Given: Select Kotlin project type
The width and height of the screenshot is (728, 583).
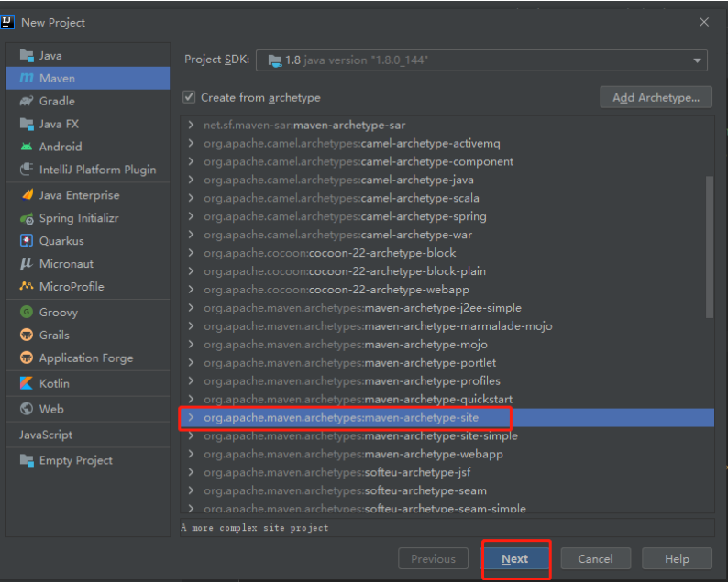Looking at the screenshot, I should [x=87, y=383].
